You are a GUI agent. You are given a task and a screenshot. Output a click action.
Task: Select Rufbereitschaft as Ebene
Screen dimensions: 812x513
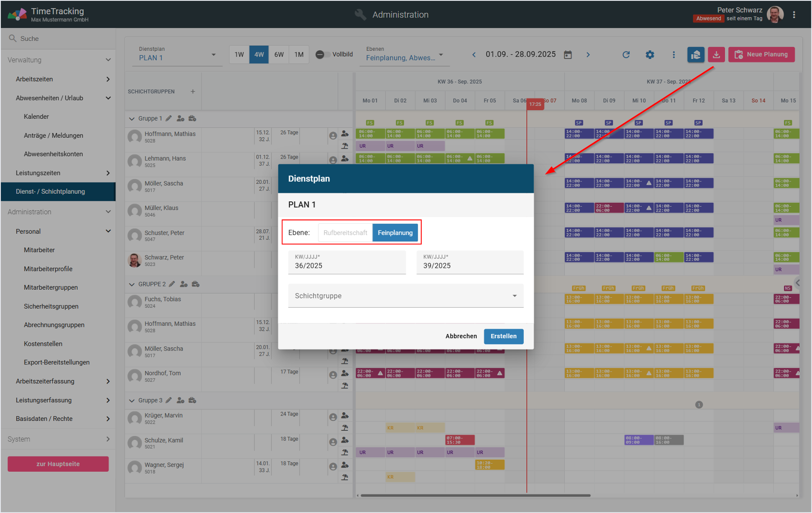point(345,233)
